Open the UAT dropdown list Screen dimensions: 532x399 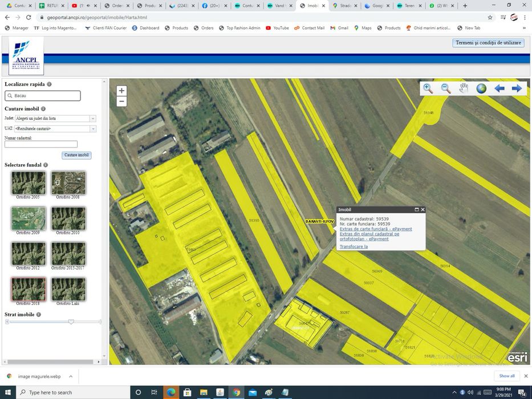pyautogui.click(x=92, y=129)
